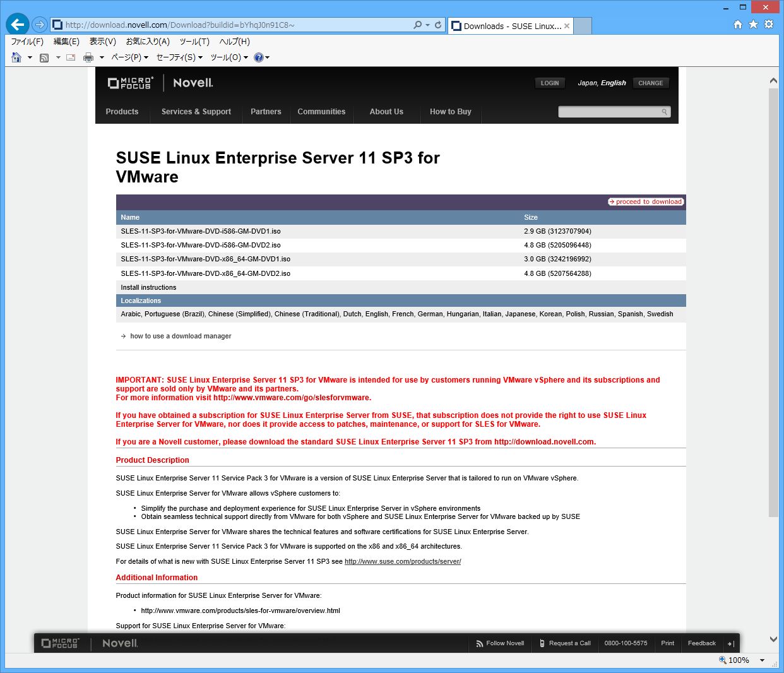Select SLES-11-SP3-for-VMware-DVD-i586-GM-DVD1.iso filename
This screenshot has height=673, width=784.
tap(201, 231)
